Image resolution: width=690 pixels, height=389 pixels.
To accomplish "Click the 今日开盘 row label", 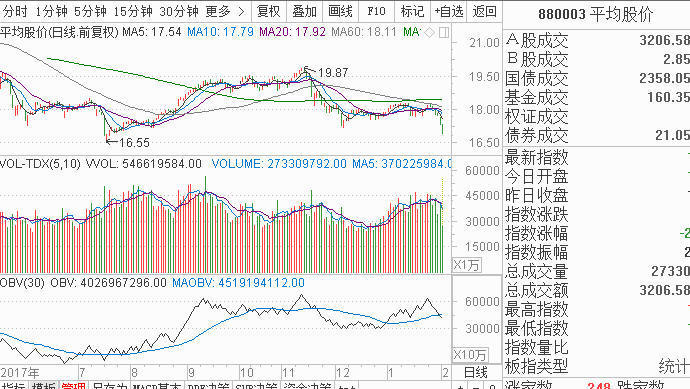I will click(x=537, y=176).
